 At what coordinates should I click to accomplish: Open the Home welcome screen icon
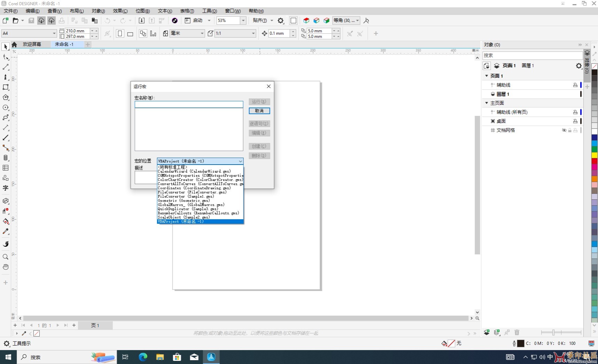(14, 45)
